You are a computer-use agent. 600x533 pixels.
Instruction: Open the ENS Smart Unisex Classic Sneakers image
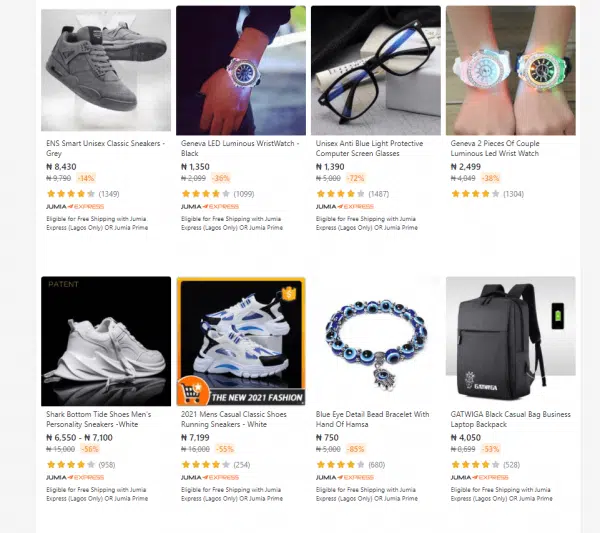point(106,70)
